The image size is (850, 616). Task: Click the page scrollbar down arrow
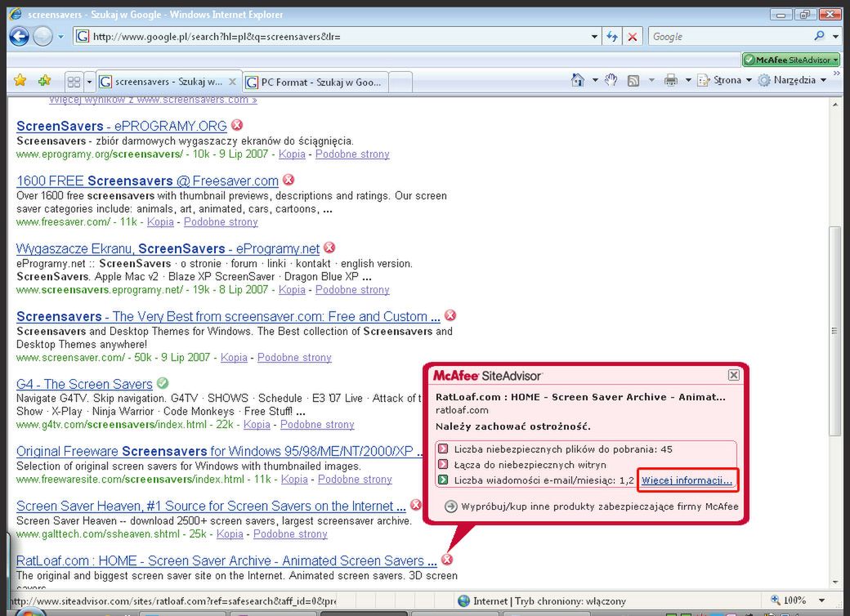(834, 583)
